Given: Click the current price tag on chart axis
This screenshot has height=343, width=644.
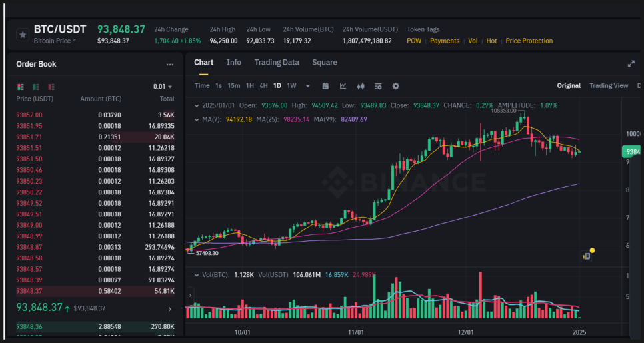Looking at the screenshot, I should [x=633, y=151].
